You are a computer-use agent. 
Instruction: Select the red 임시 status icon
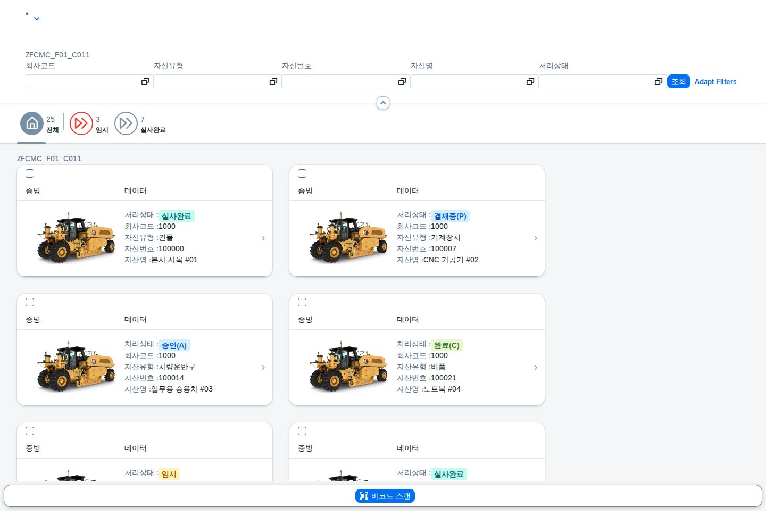[81, 123]
